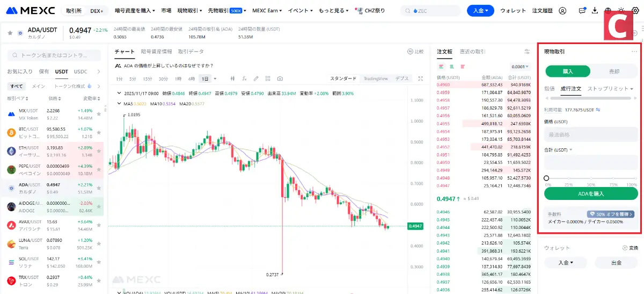
Task: Collapse the MA5 indicator legend chevron
Action: click(119, 104)
